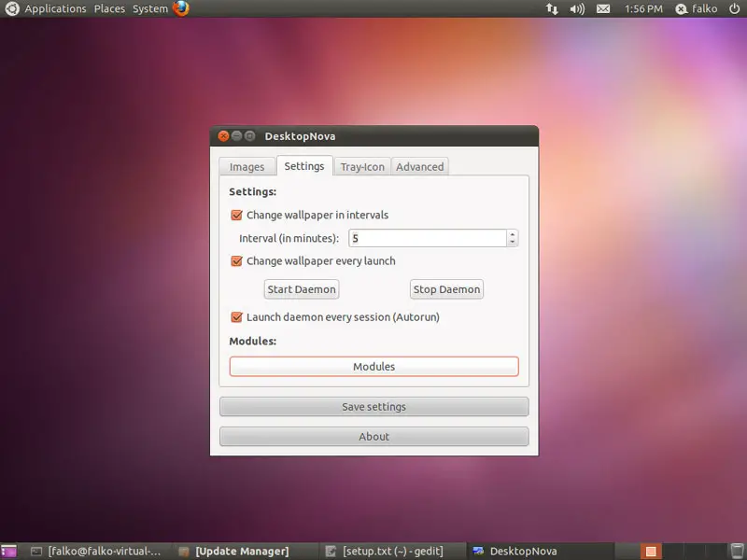
Task: Select the Settings tab
Action: click(304, 166)
